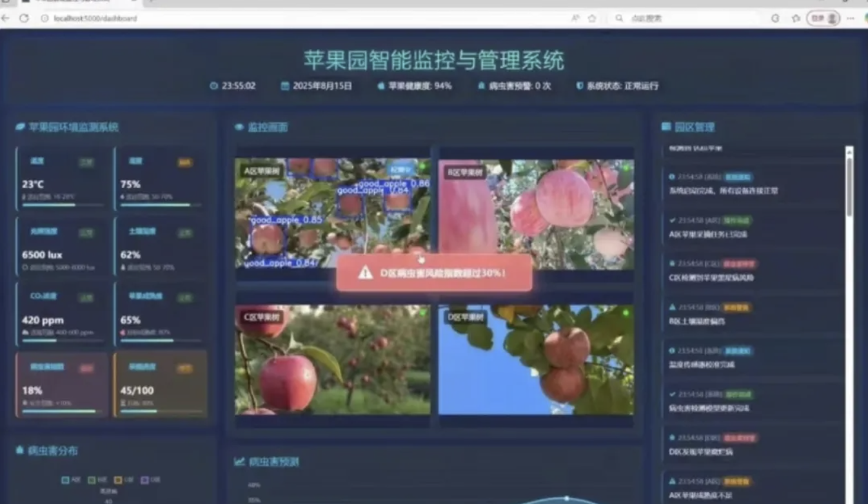
Task: Click the apple icon beside 苹果健康度
Action: point(381,86)
